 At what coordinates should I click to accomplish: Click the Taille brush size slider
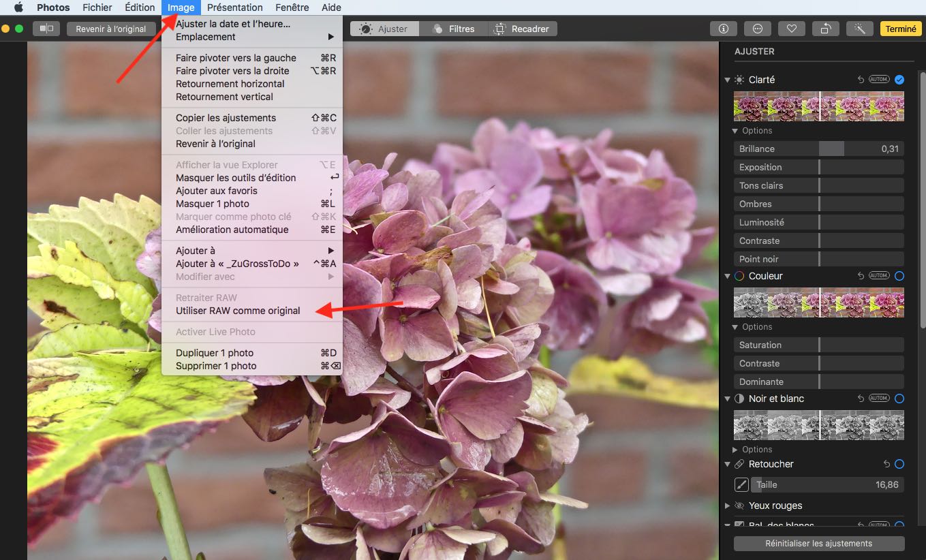827,485
